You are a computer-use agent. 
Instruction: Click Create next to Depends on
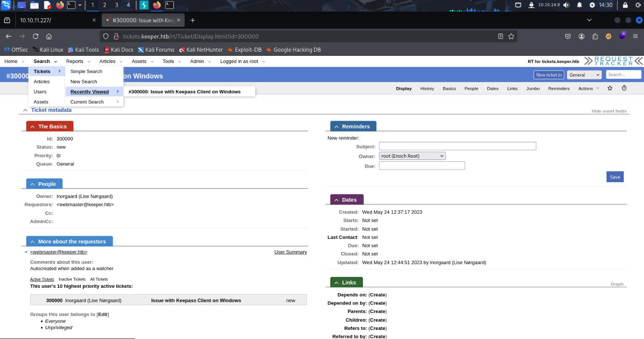tap(377, 295)
